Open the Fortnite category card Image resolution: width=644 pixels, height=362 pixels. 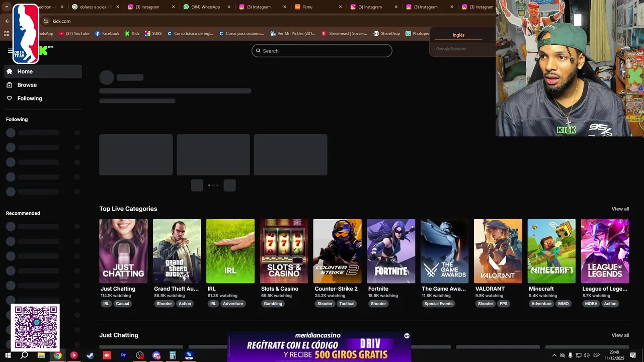click(x=391, y=251)
